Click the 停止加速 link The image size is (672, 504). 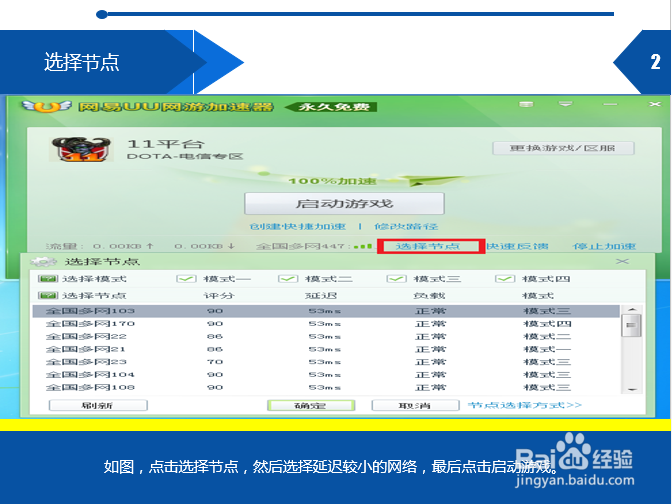pos(604,246)
